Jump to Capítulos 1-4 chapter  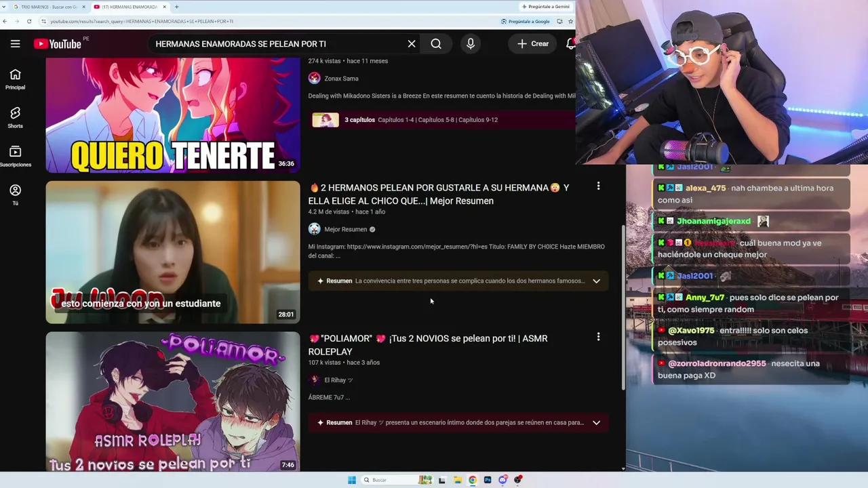coord(396,120)
